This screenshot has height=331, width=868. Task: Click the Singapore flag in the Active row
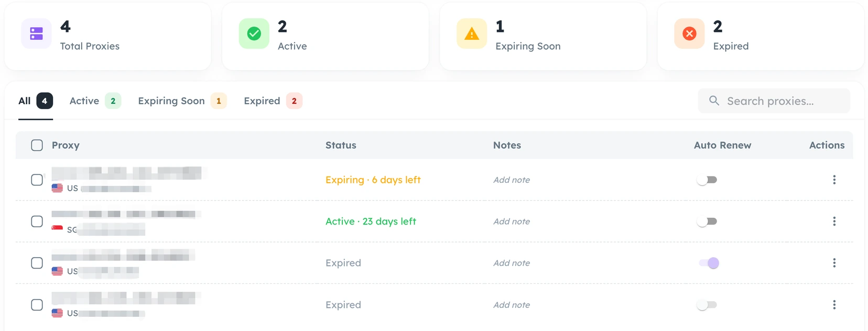coord(57,229)
